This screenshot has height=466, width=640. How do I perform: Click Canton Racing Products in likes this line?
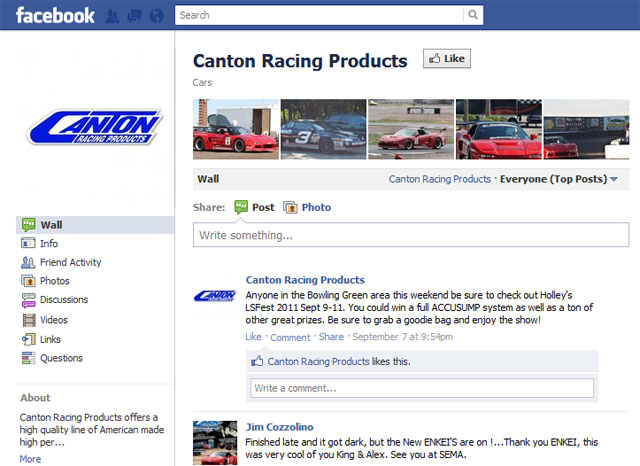point(318,362)
